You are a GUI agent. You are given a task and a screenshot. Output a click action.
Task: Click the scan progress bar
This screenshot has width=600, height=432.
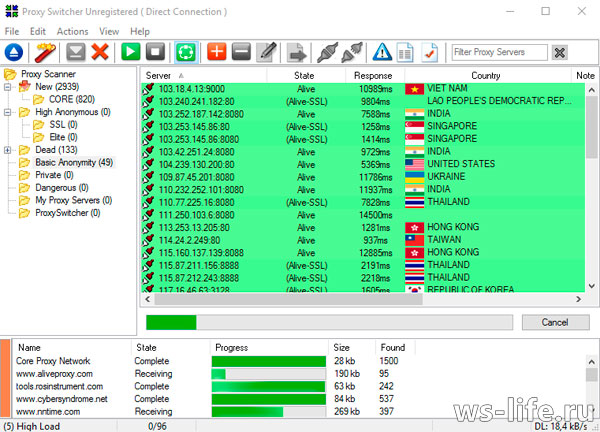pyautogui.click(x=329, y=323)
